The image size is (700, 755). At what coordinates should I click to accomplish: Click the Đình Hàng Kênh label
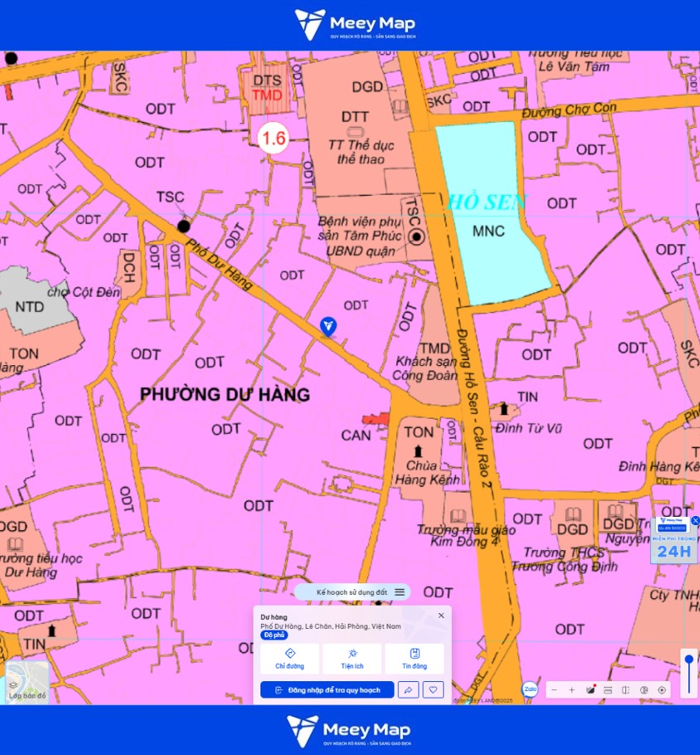pos(659,466)
